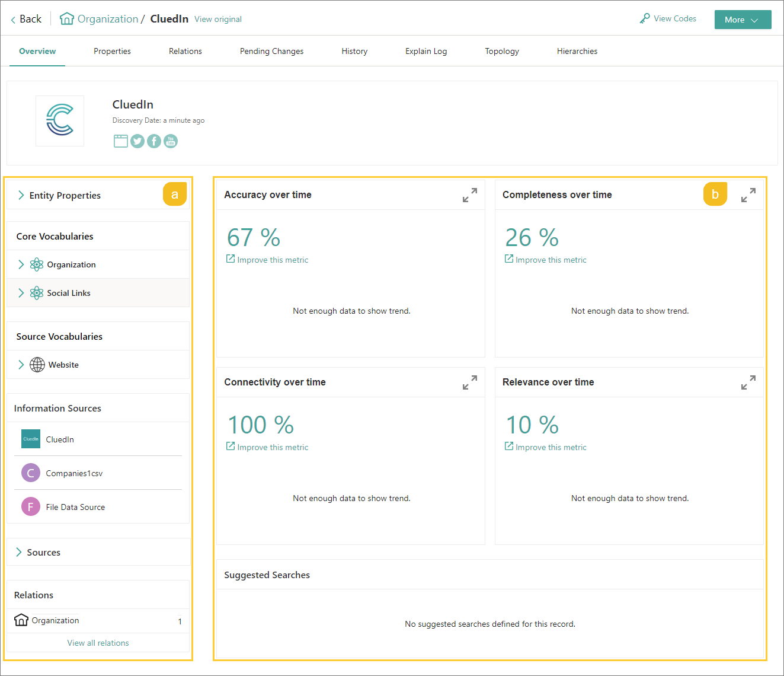The width and height of the screenshot is (784, 676).
Task: Click the Core Vocabularies heading
Action: coord(55,236)
